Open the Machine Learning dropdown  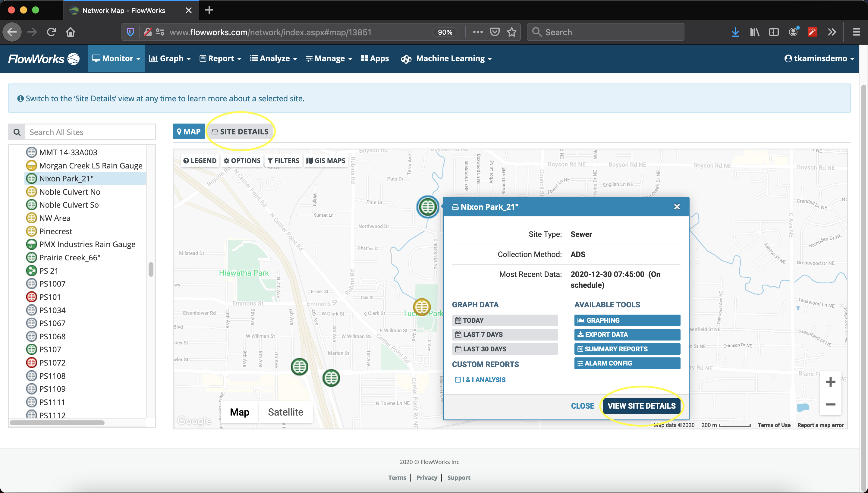(x=446, y=58)
